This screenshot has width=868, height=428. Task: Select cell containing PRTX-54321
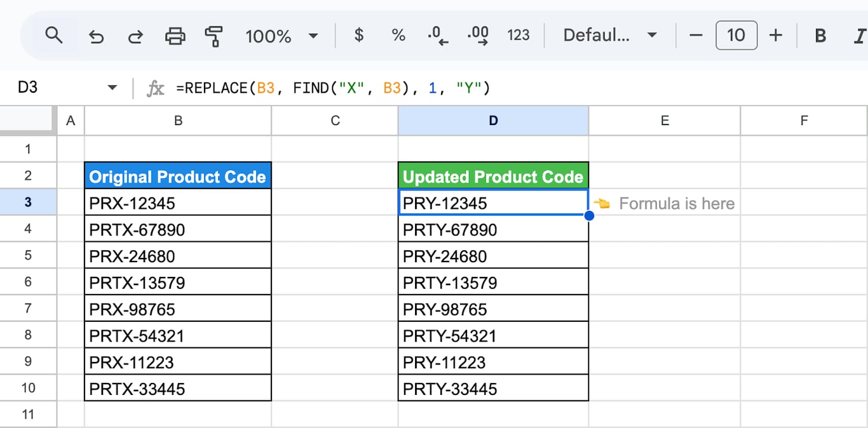(178, 335)
